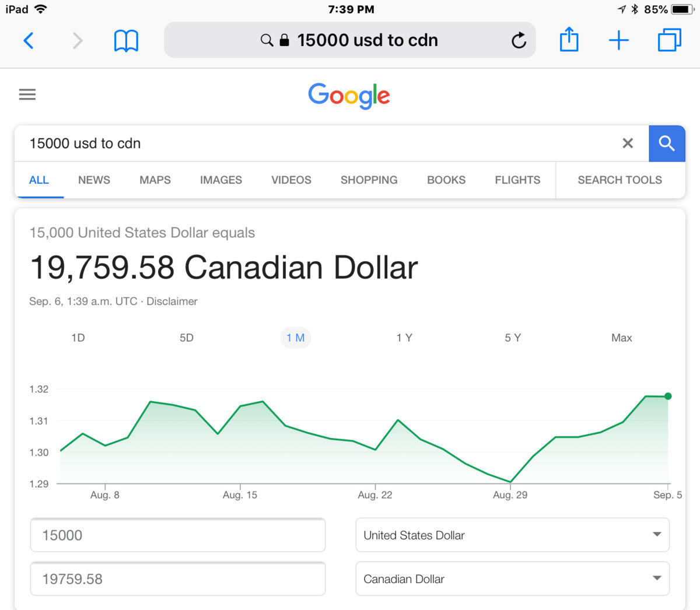
Task: Expand the United States Dollar currency dropdown
Action: click(x=512, y=535)
